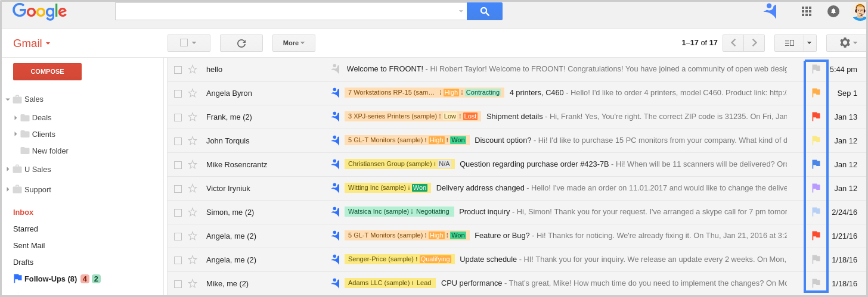Open split pane mode dropdown arrow
868x297 pixels.
[x=810, y=43]
